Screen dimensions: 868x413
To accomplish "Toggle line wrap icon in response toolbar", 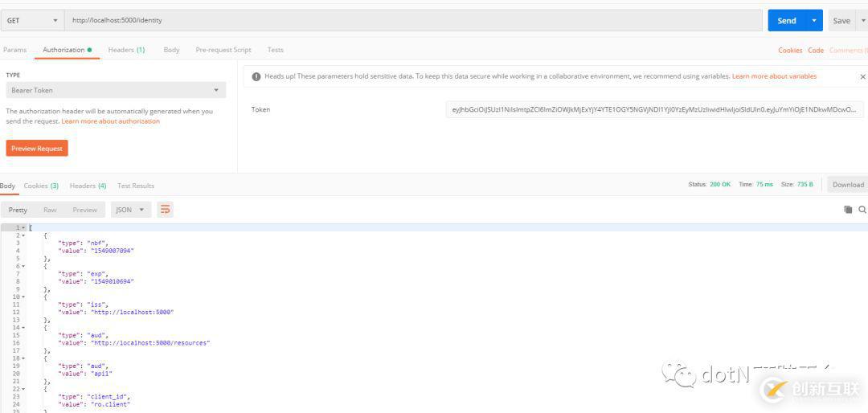I will (165, 210).
